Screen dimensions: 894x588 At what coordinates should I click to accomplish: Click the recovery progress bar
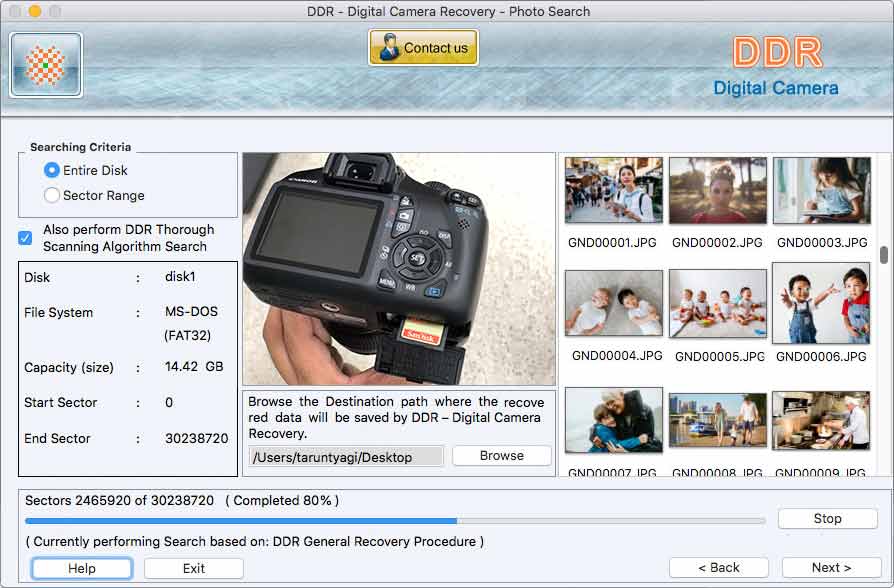395,521
